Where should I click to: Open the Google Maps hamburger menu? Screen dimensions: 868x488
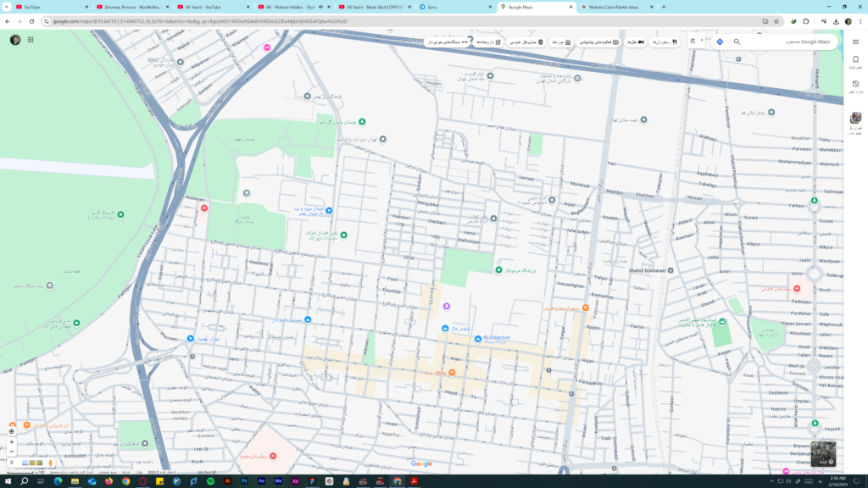click(x=855, y=42)
